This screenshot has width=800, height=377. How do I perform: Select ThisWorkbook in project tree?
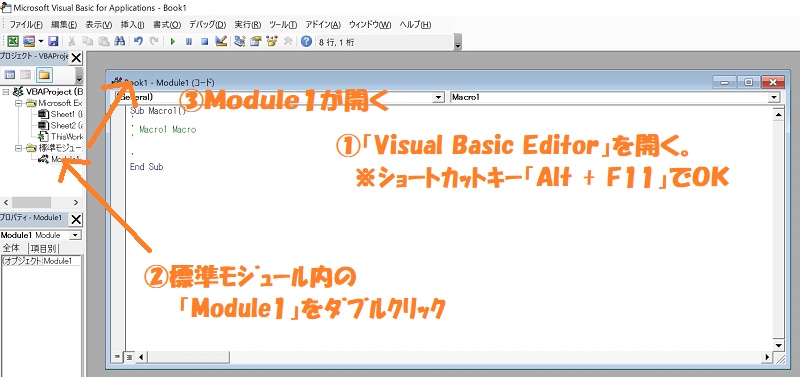[x=60, y=137]
